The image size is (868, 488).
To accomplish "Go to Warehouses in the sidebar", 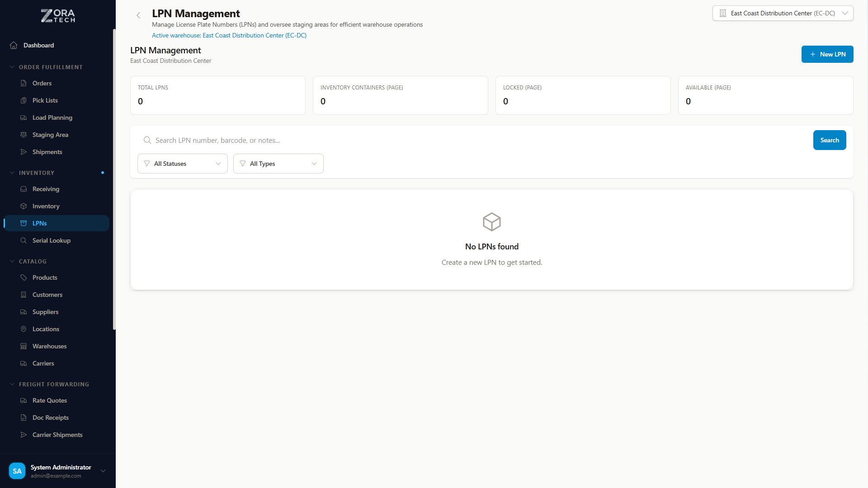I will [x=50, y=346].
